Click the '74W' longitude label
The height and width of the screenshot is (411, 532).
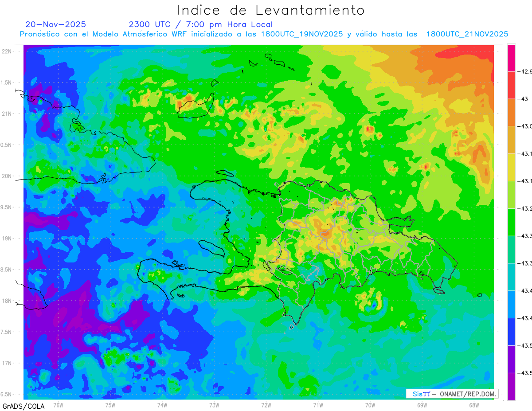tap(162, 405)
